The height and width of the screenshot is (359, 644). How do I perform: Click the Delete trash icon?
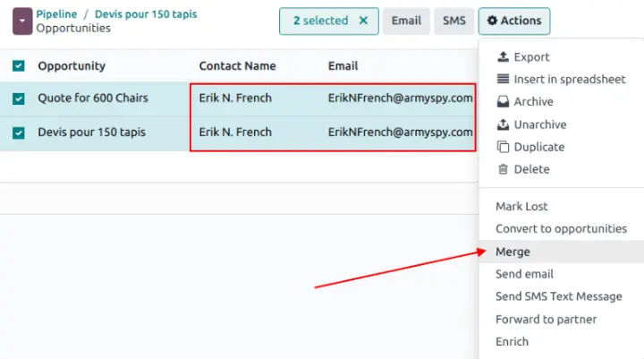pos(503,169)
